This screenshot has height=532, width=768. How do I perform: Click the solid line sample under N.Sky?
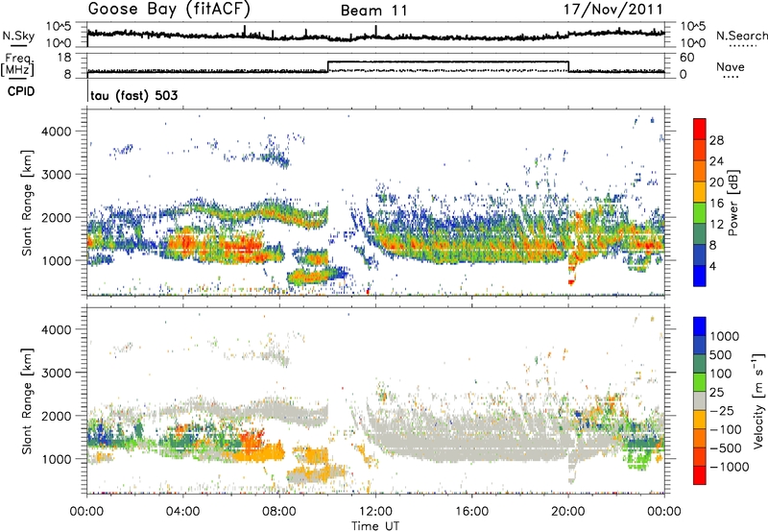click(x=18, y=45)
